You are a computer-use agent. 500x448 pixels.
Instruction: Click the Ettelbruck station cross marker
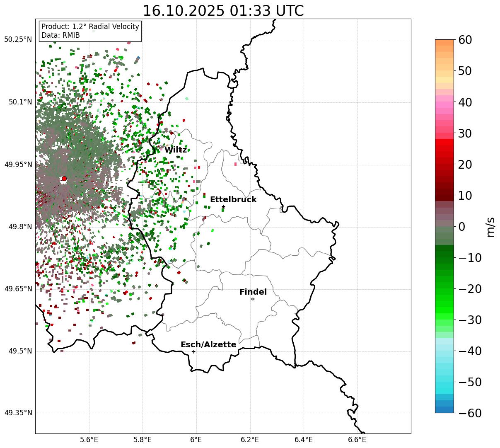point(223,206)
